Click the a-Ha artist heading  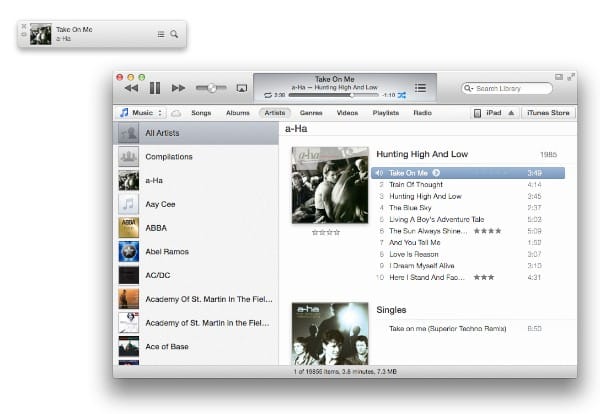[296, 129]
